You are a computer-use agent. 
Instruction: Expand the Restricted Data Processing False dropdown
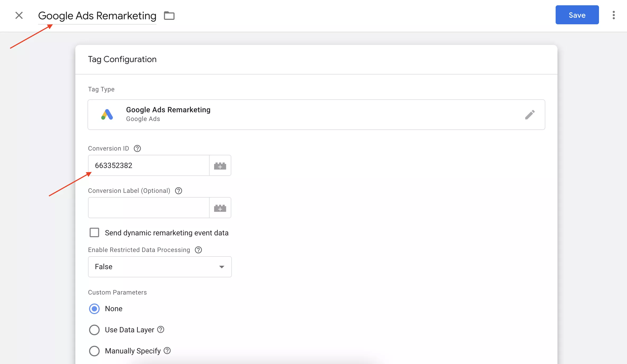point(160,267)
